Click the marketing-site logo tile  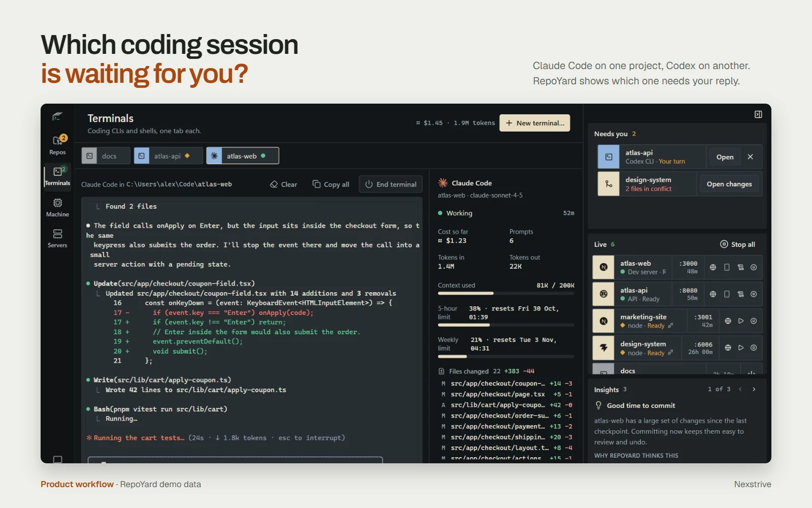pyautogui.click(x=603, y=321)
